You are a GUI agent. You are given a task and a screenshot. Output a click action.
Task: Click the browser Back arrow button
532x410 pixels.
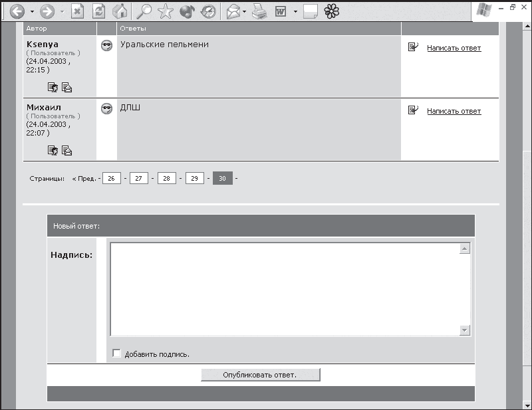[17, 11]
